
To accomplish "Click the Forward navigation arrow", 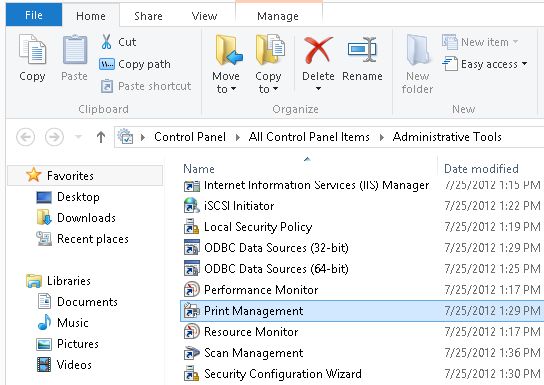I will (54, 137).
